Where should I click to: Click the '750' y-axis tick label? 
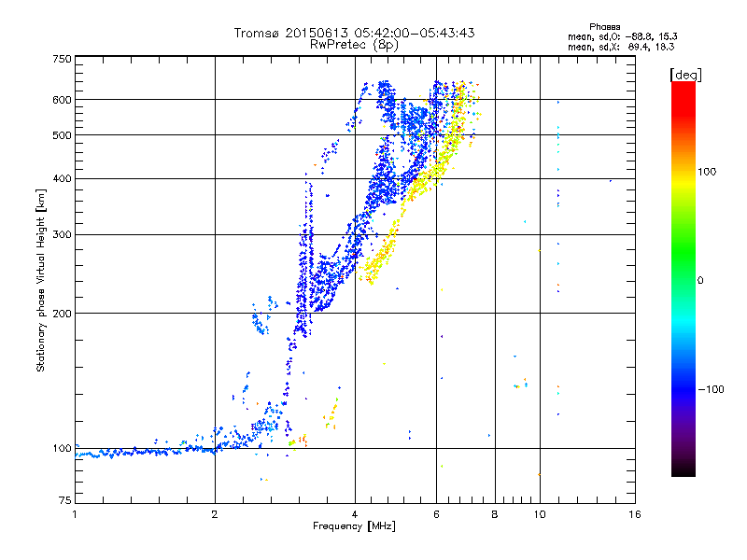[62, 59]
